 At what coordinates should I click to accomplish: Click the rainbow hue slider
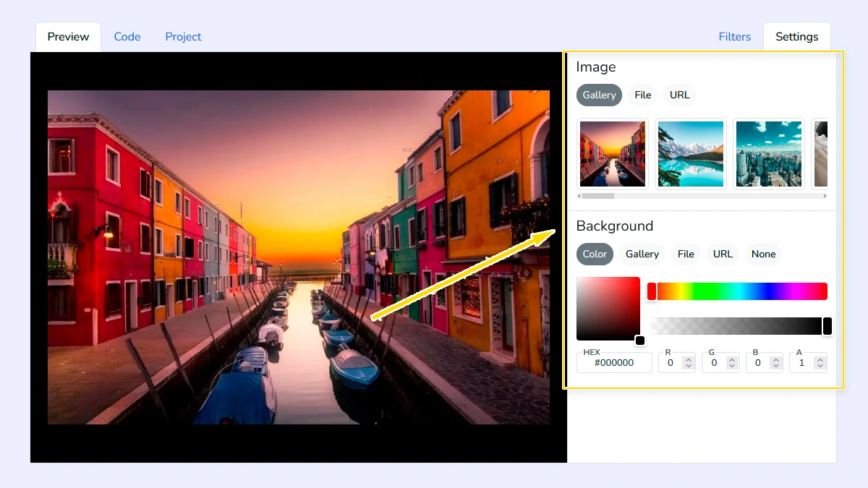(738, 291)
